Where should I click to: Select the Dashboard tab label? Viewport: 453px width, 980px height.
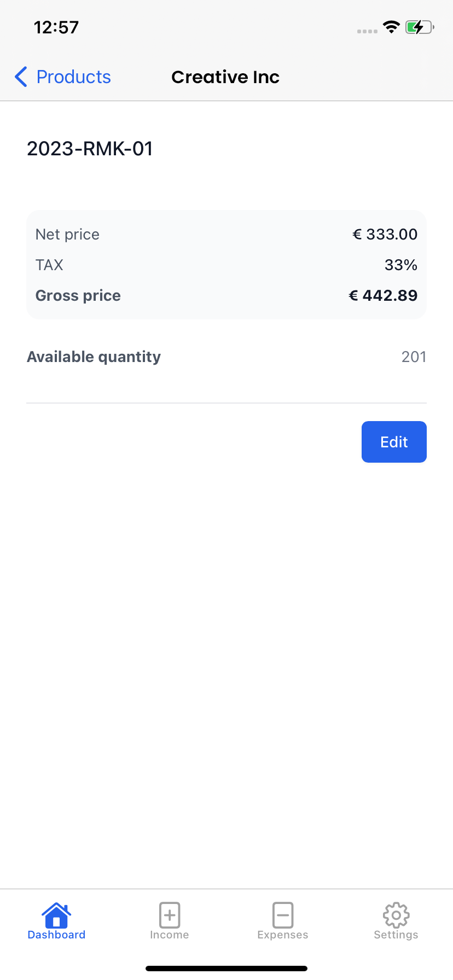56,935
